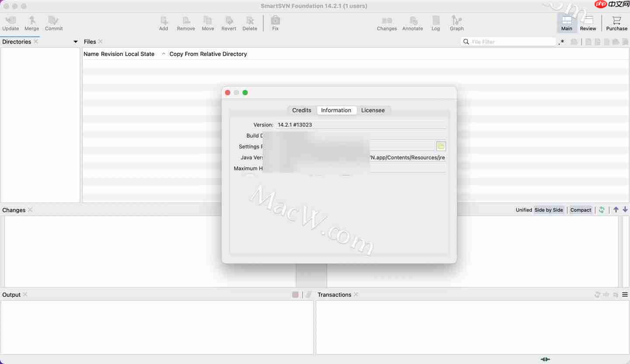Viewport: 630px width, 364px height.
Task: Switch to the Credits tab
Action: point(301,110)
